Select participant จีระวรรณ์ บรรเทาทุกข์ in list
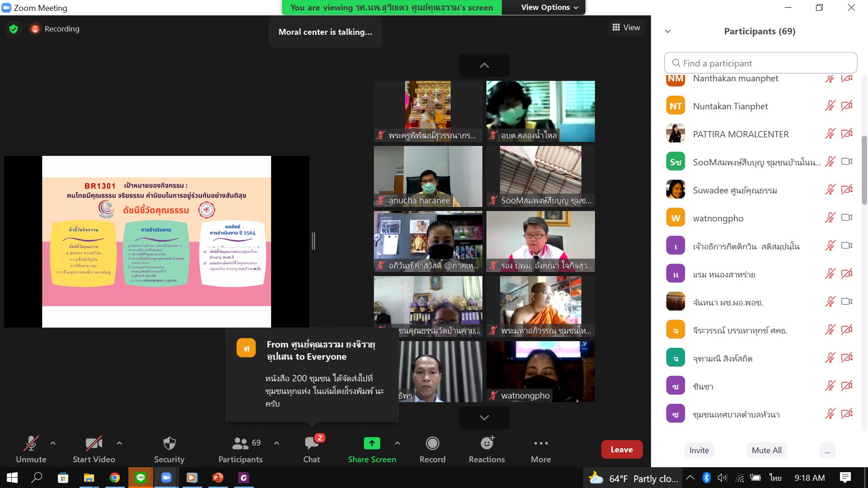Image resolution: width=868 pixels, height=488 pixels. pos(759,330)
